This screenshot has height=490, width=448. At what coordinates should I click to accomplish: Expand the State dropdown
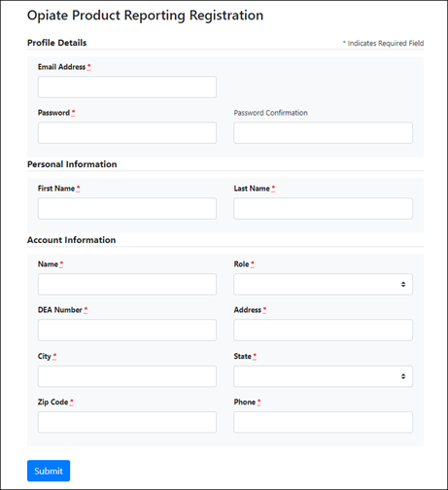(x=323, y=376)
